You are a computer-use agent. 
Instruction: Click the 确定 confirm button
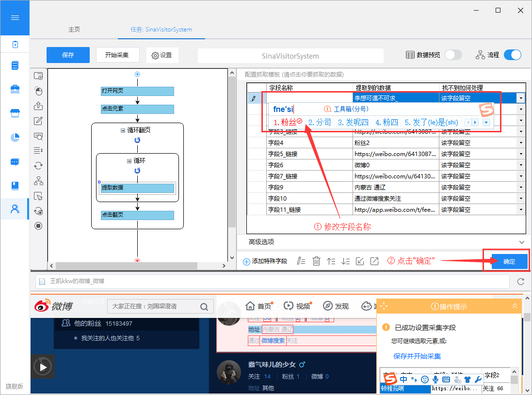[509, 261]
